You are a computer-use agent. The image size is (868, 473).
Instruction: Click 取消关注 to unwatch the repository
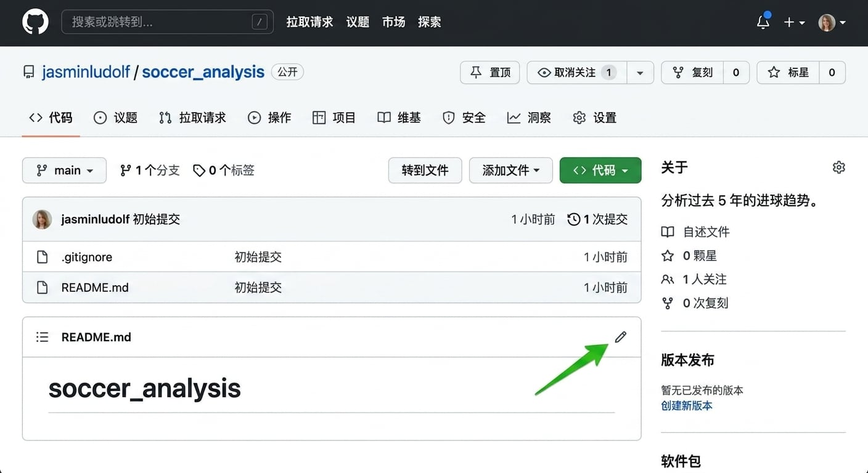[x=577, y=73]
